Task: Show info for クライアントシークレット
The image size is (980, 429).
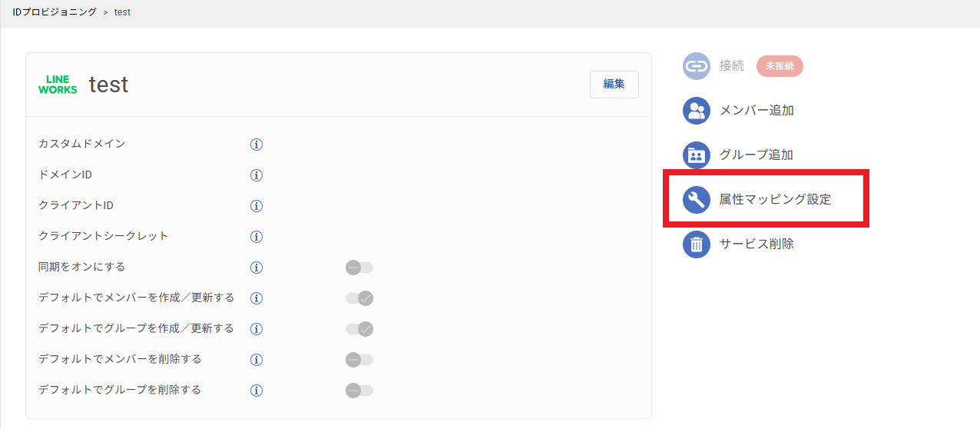Action: pyautogui.click(x=257, y=237)
